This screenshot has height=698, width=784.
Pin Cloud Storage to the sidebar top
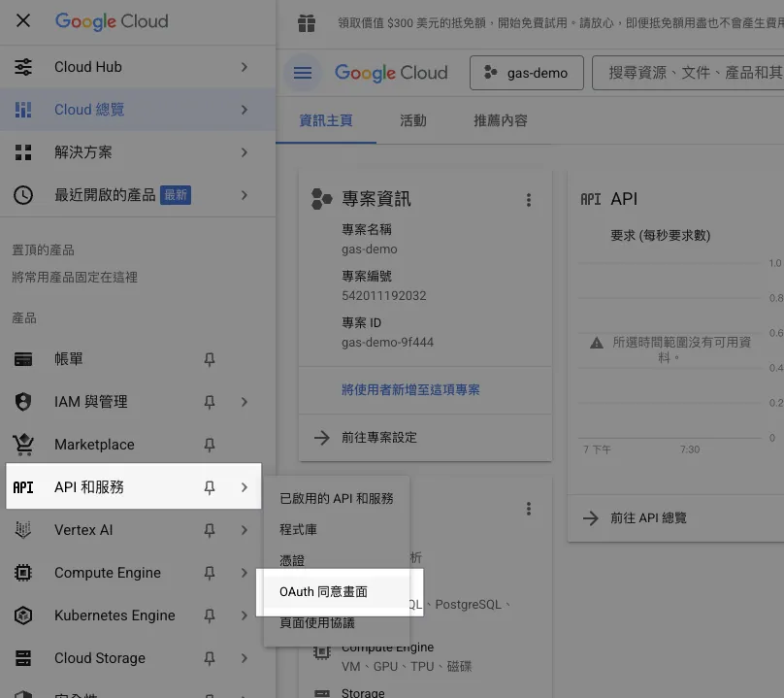click(209, 658)
